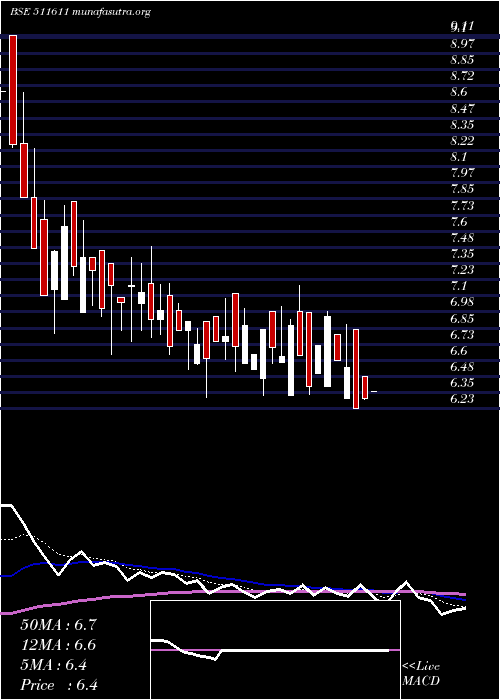Select the 7.23 price axis label
The height and width of the screenshot is (700, 500).
[462, 270]
